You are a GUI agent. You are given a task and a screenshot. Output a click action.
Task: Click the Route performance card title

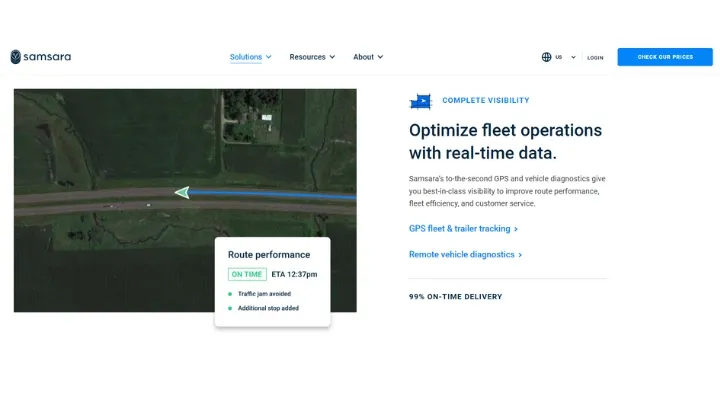(x=269, y=254)
